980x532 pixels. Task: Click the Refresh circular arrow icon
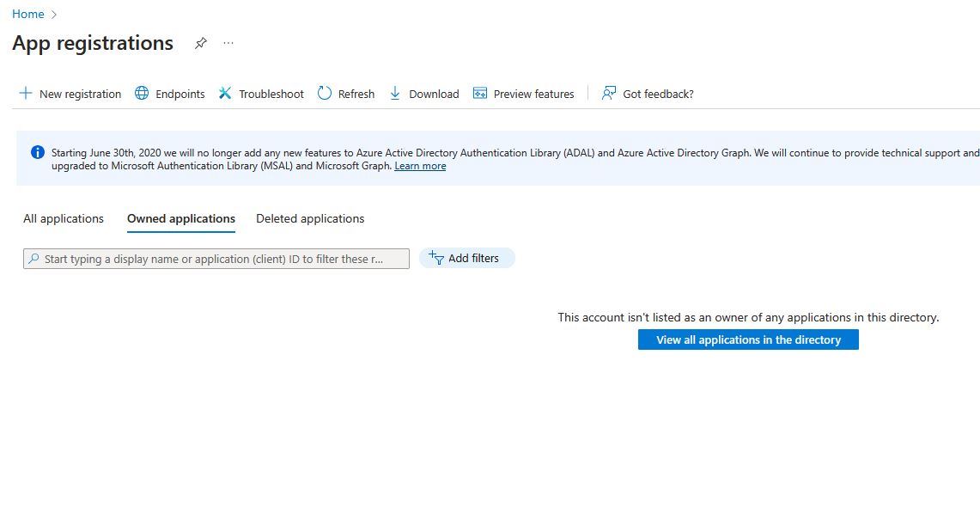(325, 93)
